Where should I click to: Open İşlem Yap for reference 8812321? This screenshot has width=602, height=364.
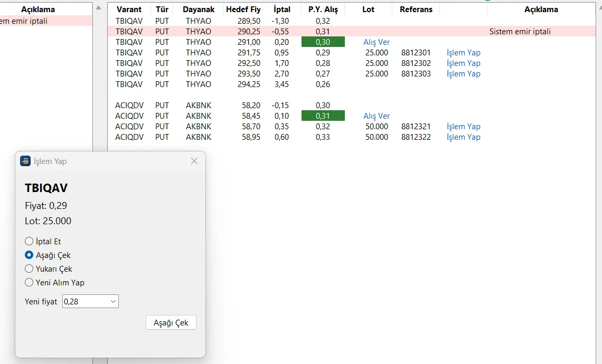pyautogui.click(x=464, y=127)
